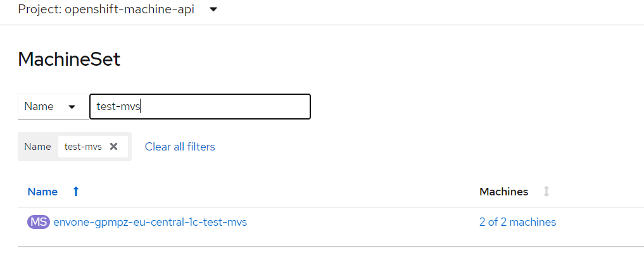Open envone-gpmpz-eu-central-1c-test-mvs machine set

tap(150, 222)
